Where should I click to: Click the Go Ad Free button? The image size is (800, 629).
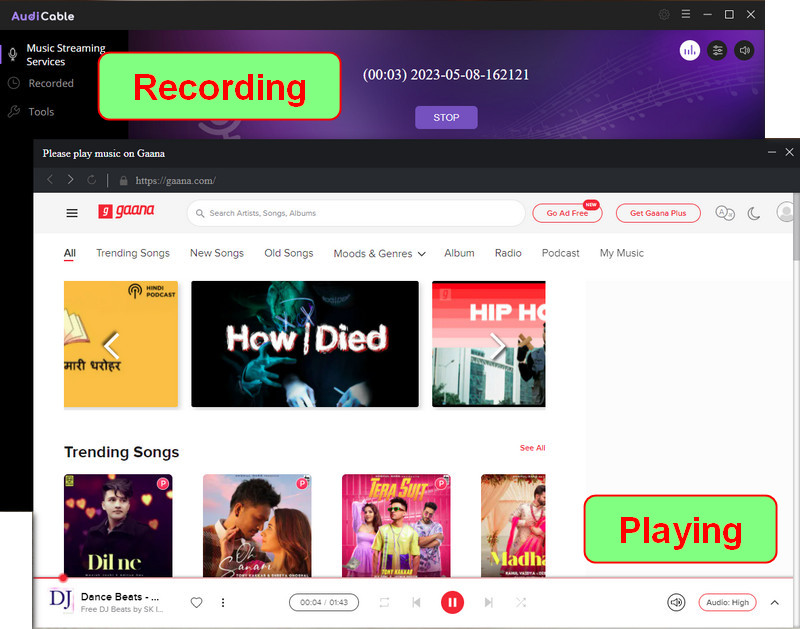567,213
